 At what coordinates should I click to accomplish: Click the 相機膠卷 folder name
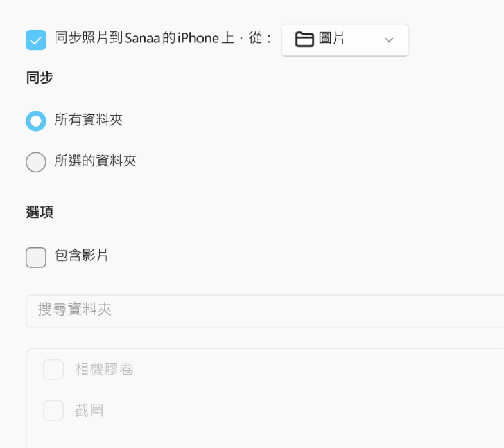point(104,369)
